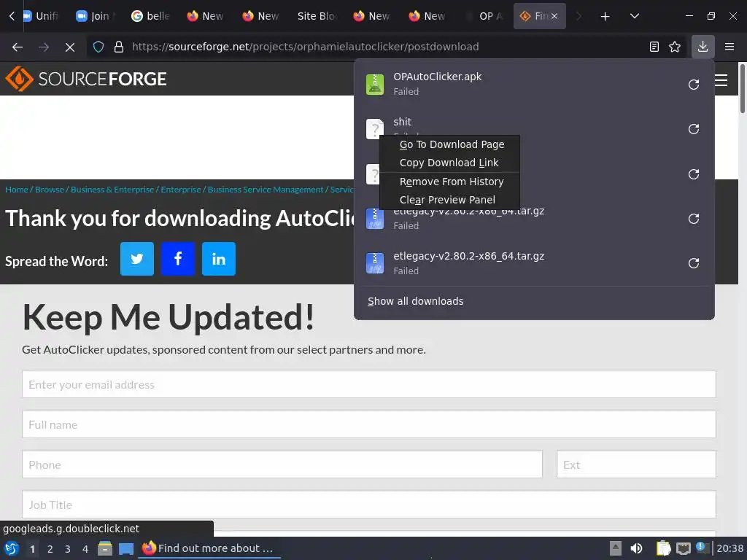Click the Job Title field
The height and width of the screenshot is (560, 747).
pos(368,505)
